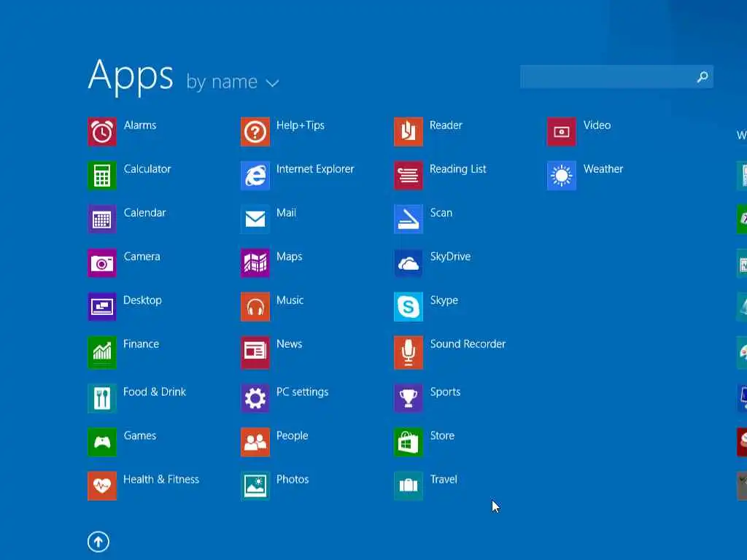Image resolution: width=747 pixels, height=560 pixels.
Task: Open the Calendar tile icon
Action: click(102, 219)
